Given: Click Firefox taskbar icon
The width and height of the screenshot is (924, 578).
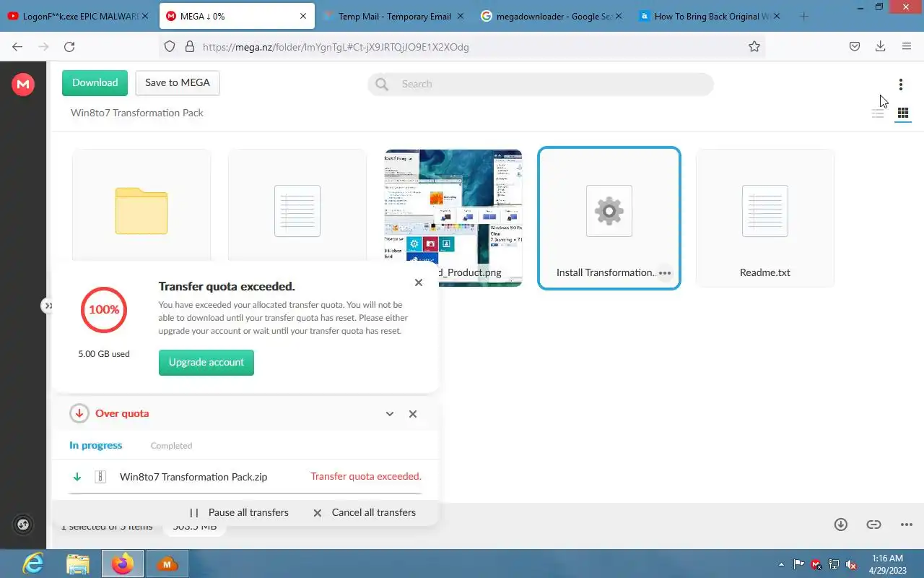Looking at the screenshot, I should (x=123, y=564).
